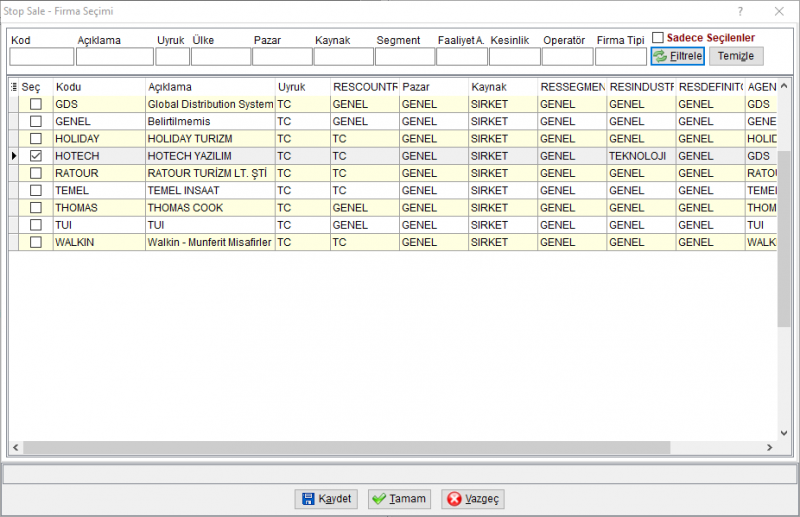800x517 pixels.
Task: Check the GDS row checkbox
Action: (36, 104)
